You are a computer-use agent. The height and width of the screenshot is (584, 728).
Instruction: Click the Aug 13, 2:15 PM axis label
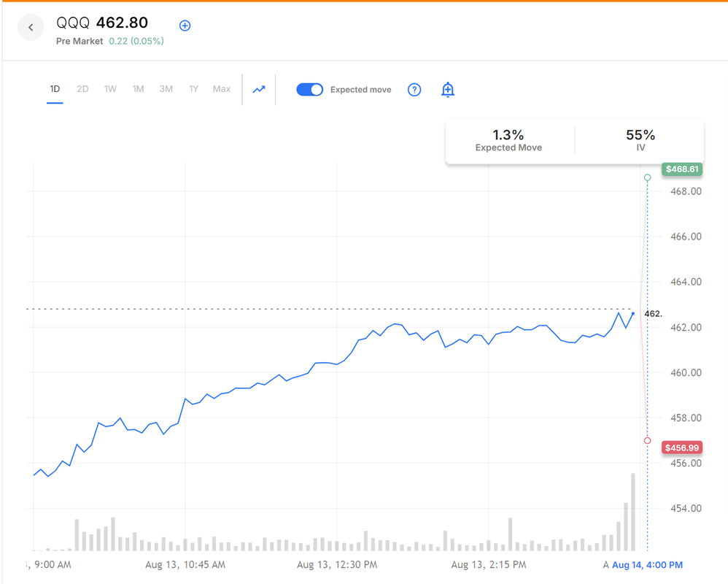click(489, 565)
